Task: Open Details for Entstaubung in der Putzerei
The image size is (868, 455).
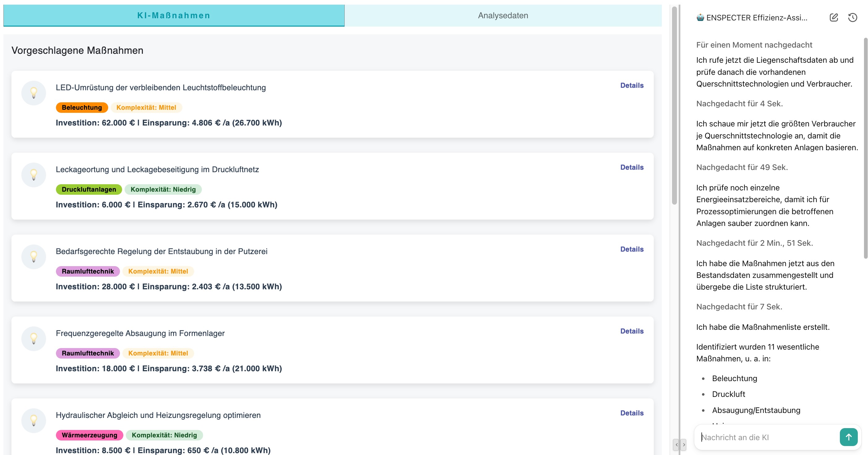Action: [x=632, y=249]
